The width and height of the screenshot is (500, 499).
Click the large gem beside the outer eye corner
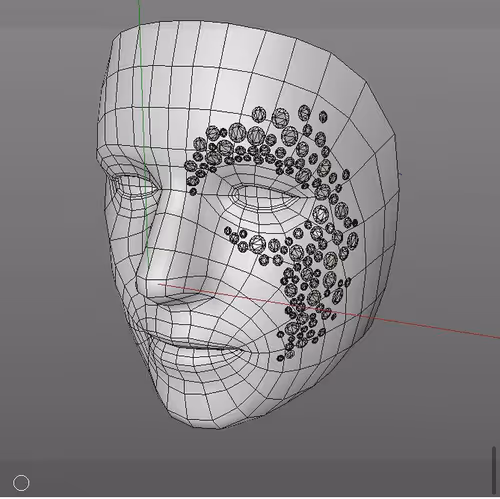[321, 213]
